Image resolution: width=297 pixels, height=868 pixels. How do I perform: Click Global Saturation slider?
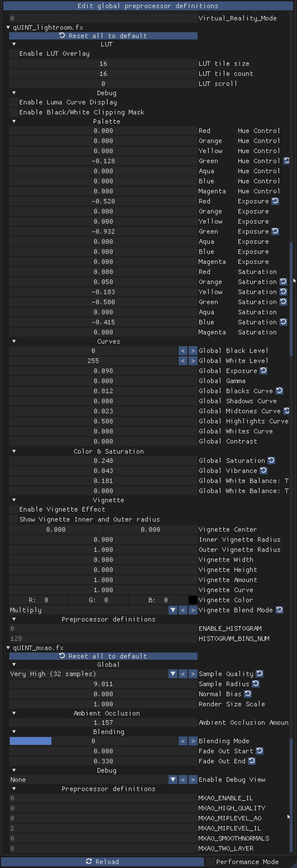click(x=103, y=461)
